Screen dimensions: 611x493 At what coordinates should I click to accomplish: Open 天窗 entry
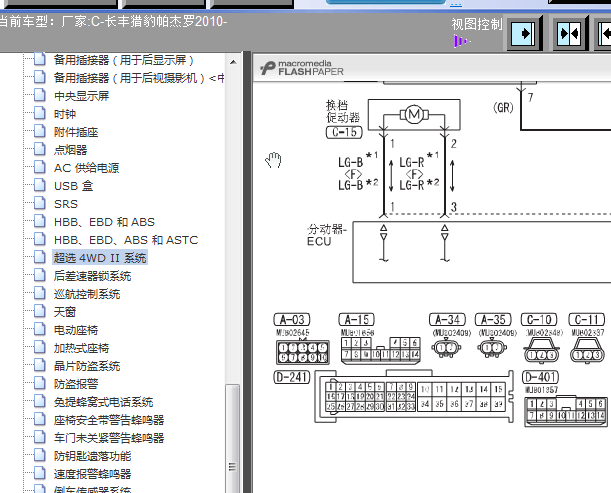[65, 312]
